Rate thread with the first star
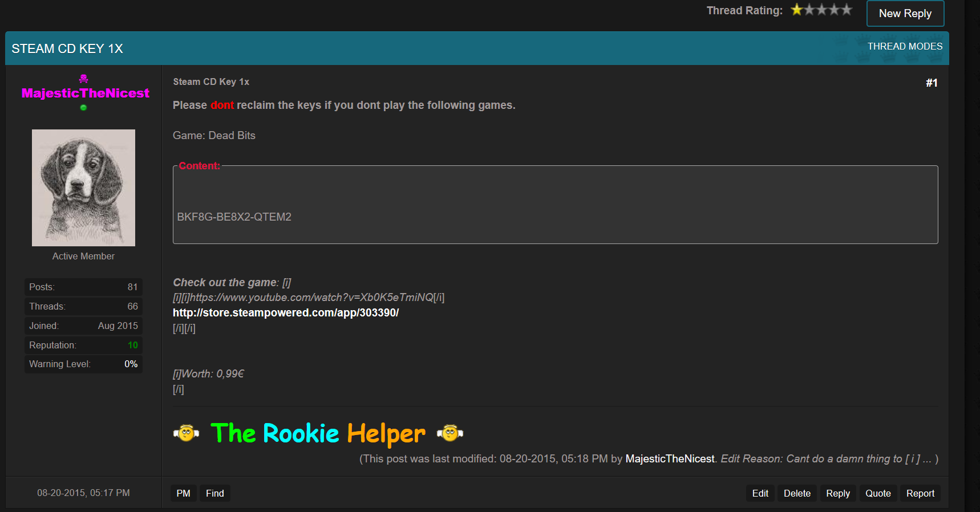This screenshot has width=980, height=512. (x=797, y=10)
